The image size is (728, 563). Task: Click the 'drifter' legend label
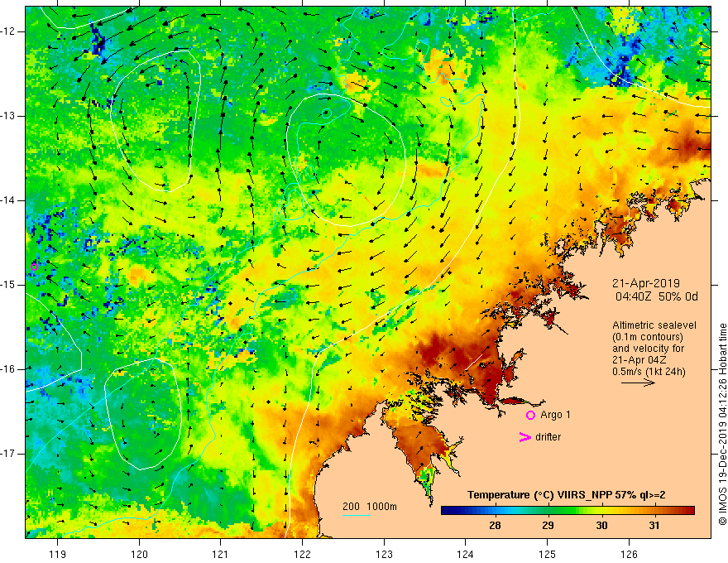[x=548, y=437]
